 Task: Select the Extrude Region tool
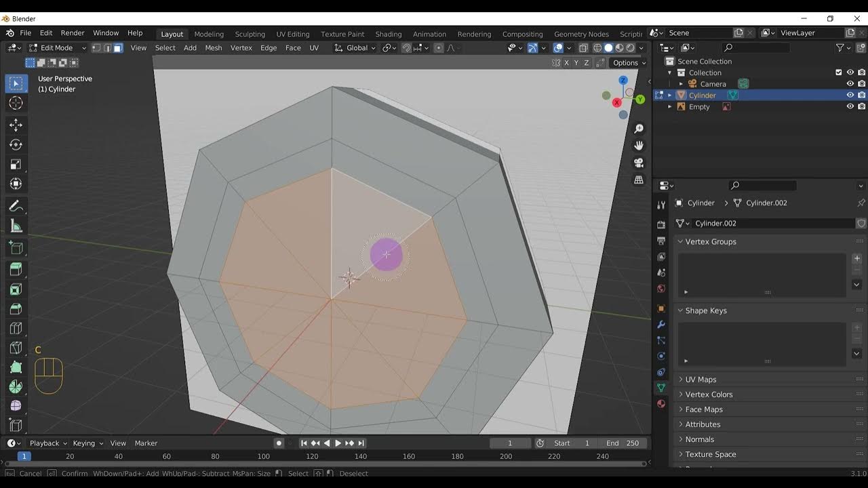pos(16,270)
